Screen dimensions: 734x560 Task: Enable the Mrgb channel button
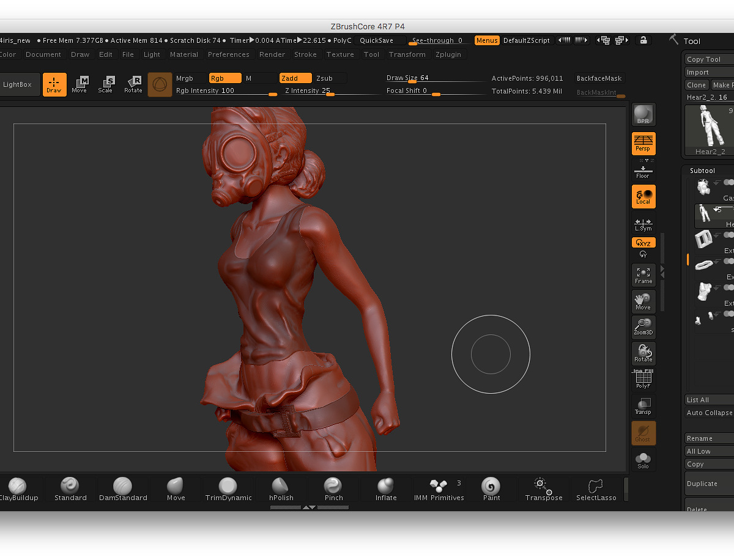coord(191,78)
